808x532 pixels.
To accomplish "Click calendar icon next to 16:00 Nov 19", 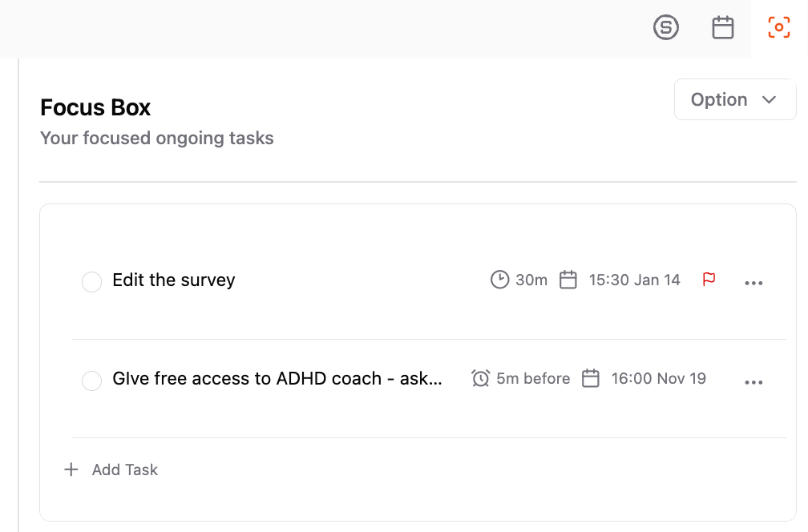I will click(x=590, y=378).
